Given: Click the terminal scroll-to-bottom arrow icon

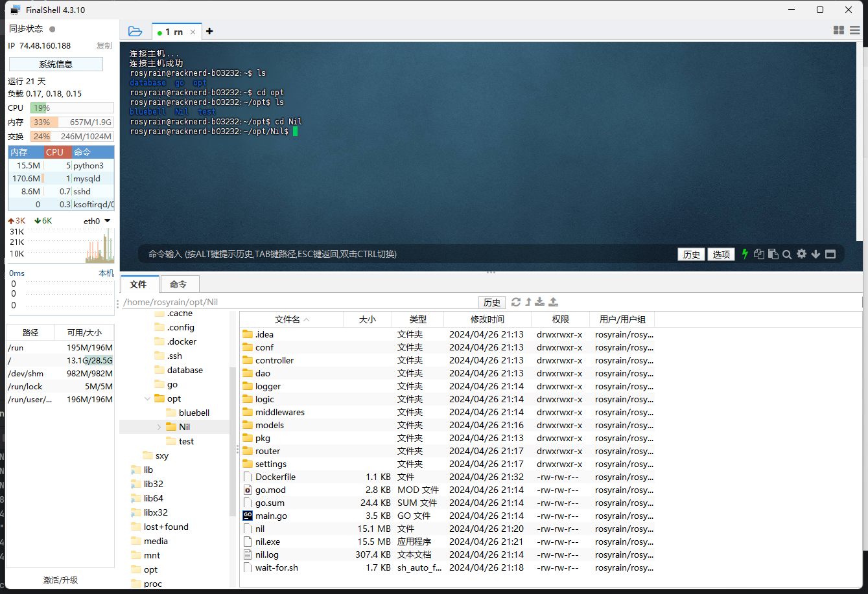Looking at the screenshot, I should click(816, 254).
